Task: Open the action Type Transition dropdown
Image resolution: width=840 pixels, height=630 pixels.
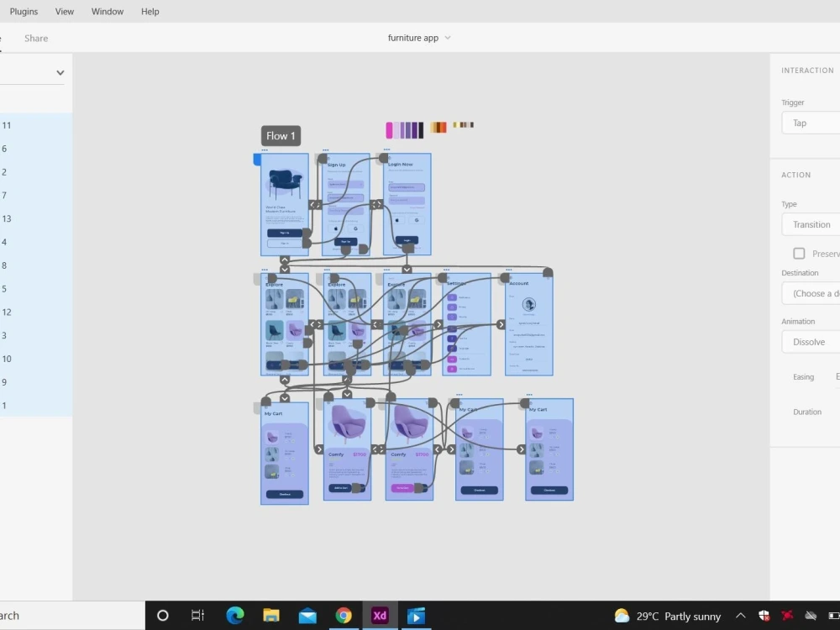Action: pos(811,224)
